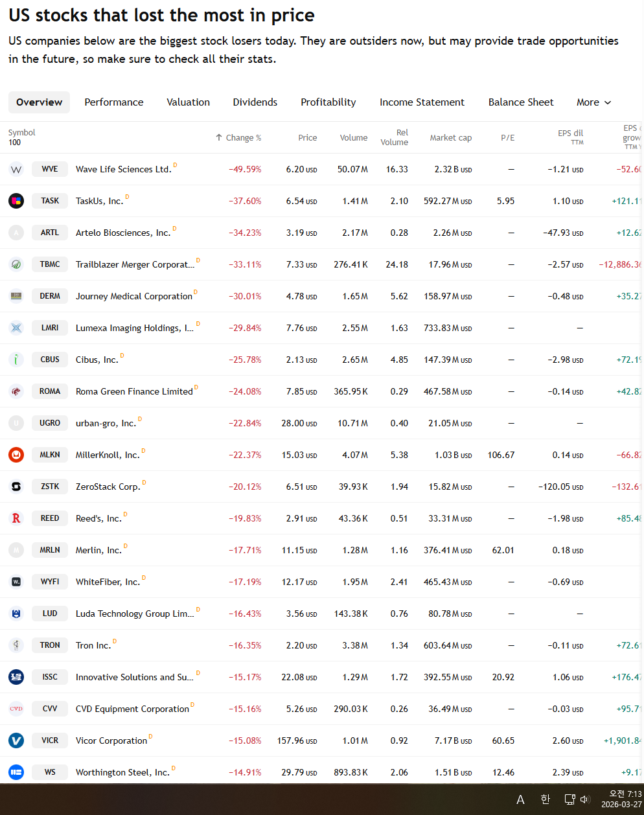
Task: Click the Merlin Inc. logo icon
Action: [16, 550]
